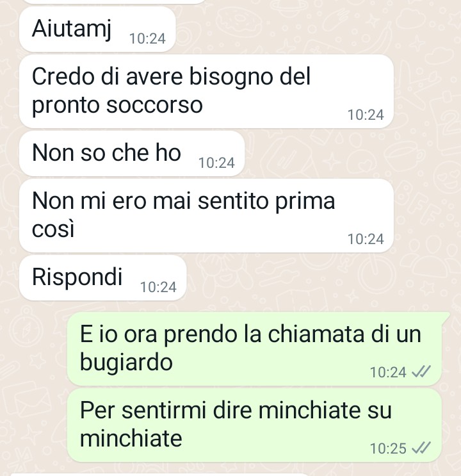Select the "Credo di avere bisogno del pronto soccorso" text
461x476 pixels.
pyautogui.click(x=171, y=91)
